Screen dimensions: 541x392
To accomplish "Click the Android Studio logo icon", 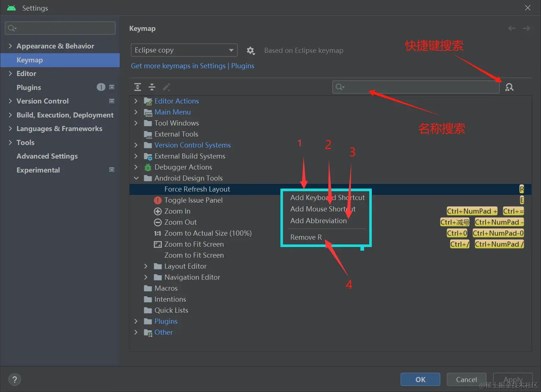I will 11,8.
